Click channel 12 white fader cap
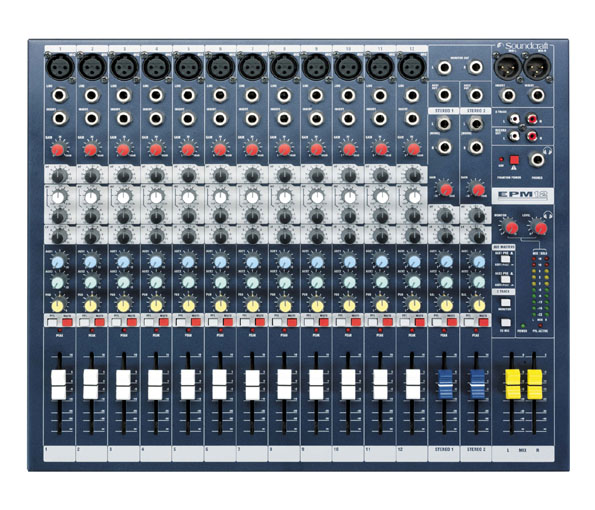This screenshot has width=595, height=510. coord(413,384)
